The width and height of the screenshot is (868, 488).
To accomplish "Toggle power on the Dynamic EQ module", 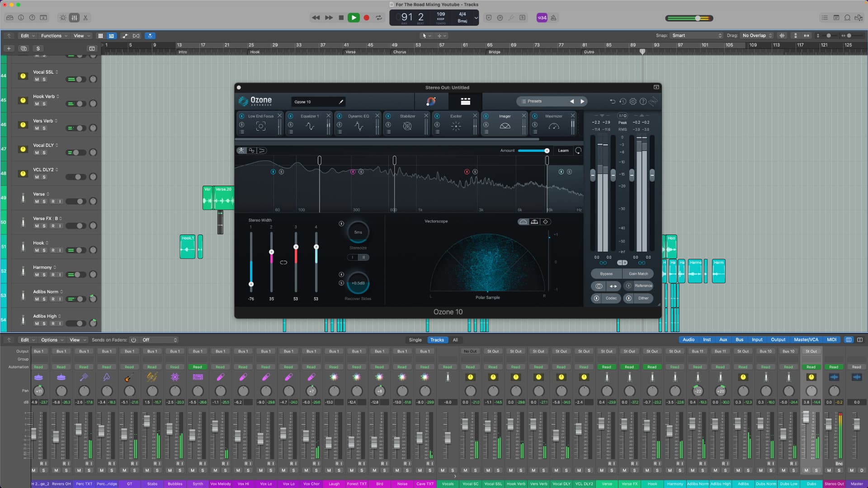I will (339, 116).
